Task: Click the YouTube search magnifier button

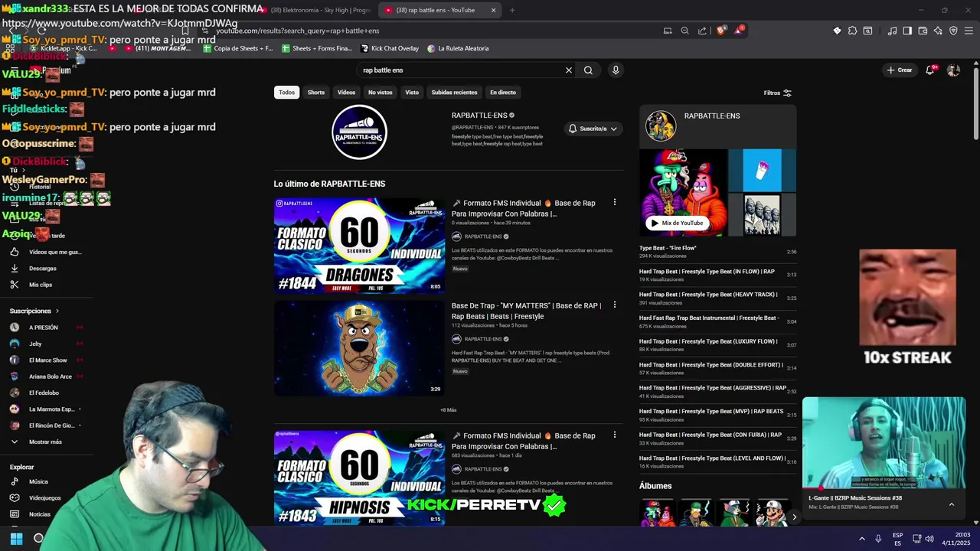Action: [x=588, y=70]
